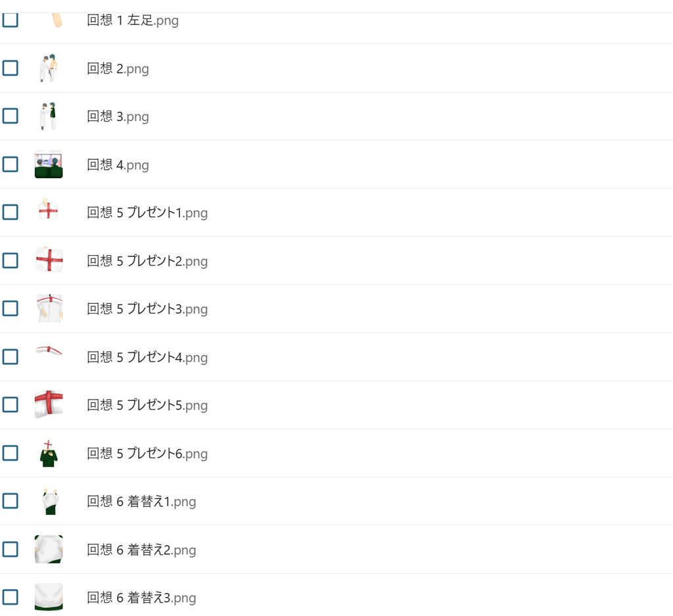Check the box beside 回想 1 左足.png
Image resolution: width=673 pixels, height=616 pixels.
11,20
